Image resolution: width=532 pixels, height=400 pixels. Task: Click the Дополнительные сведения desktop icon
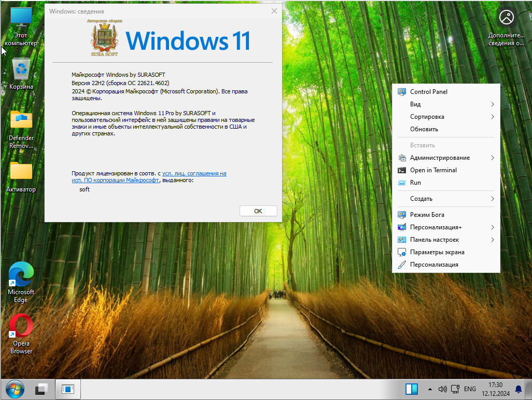[x=506, y=27]
